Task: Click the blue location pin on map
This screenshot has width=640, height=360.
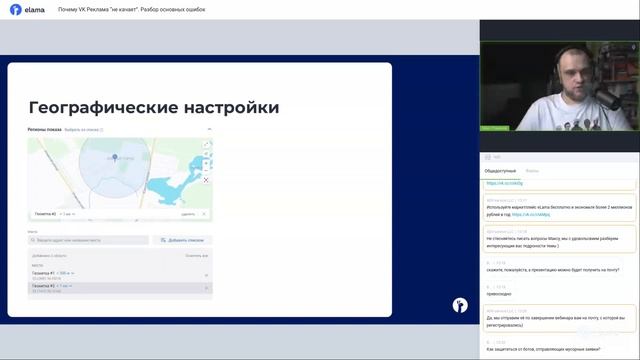Action: tap(115, 158)
